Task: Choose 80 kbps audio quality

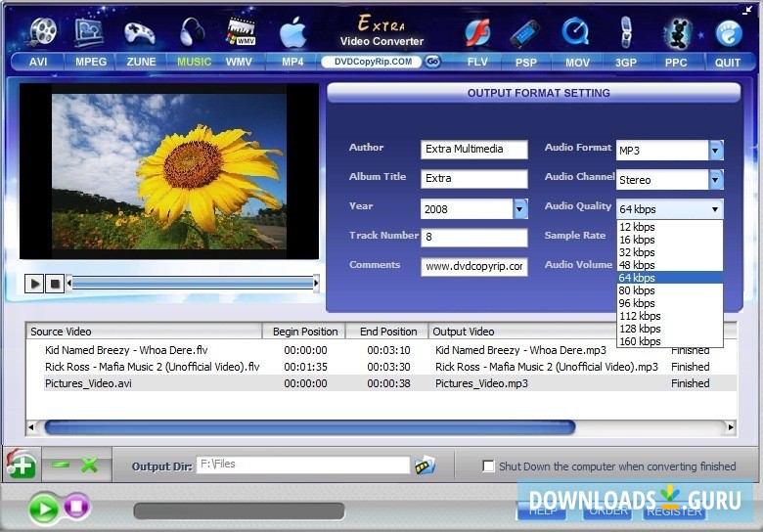Action: [669, 290]
